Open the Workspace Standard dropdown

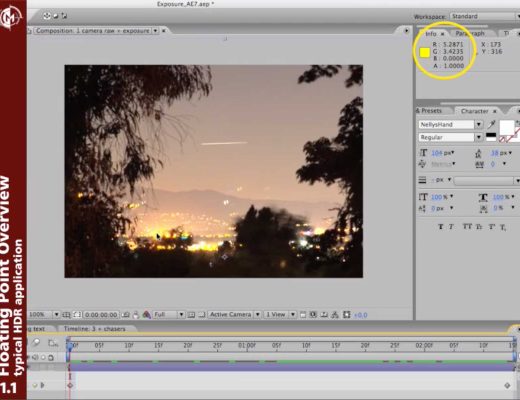(x=485, y=16)
